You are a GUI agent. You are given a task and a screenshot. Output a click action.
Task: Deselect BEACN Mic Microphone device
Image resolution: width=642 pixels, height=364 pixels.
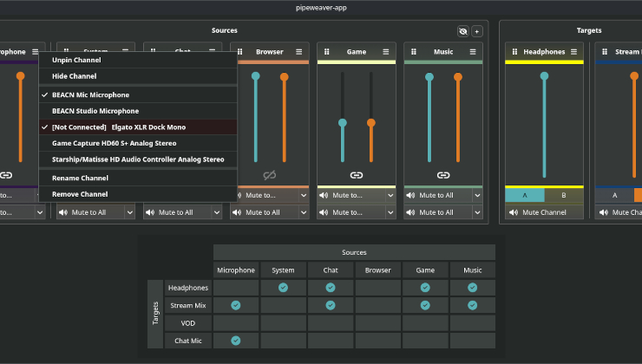point(138,94)
